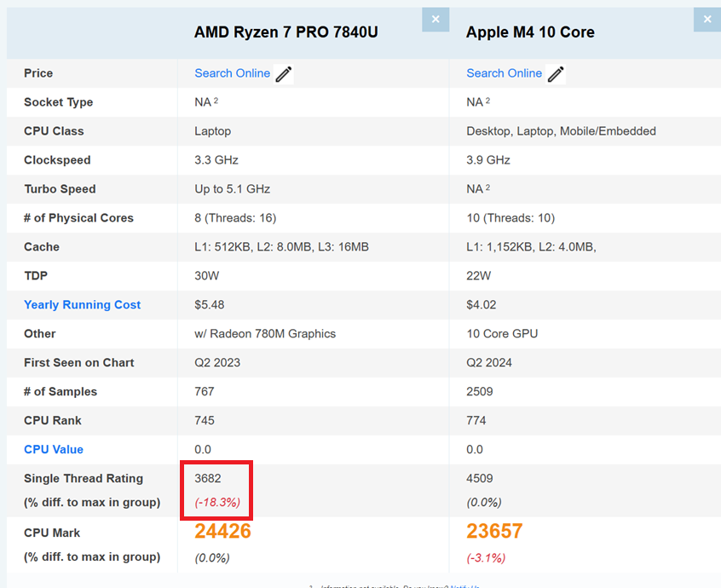Screen dimensions: 721x588
Task: Click turbo speed Up to 5.1 GHz
Action: click(232, 189)
